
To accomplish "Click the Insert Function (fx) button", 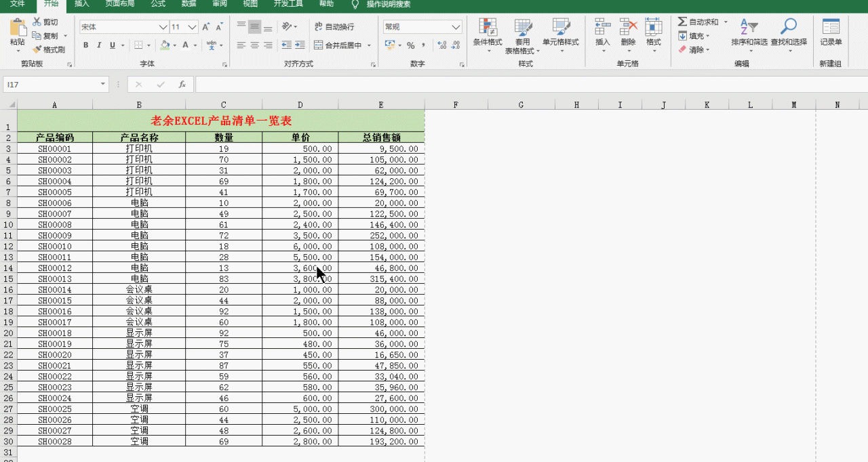I will coord(182,85).
